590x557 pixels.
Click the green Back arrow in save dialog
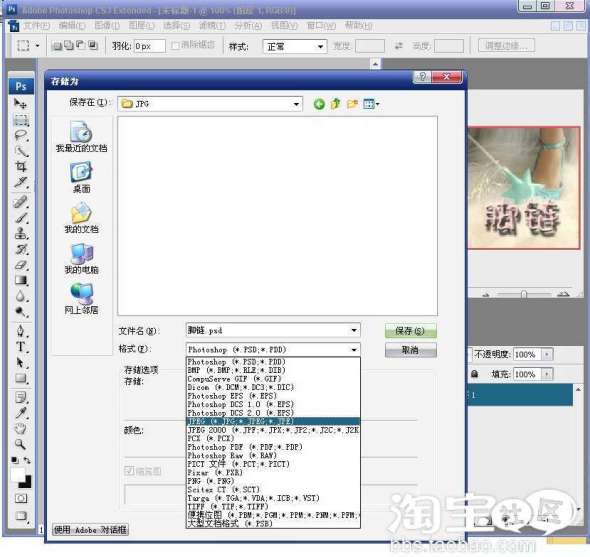[x=319, y=104]
